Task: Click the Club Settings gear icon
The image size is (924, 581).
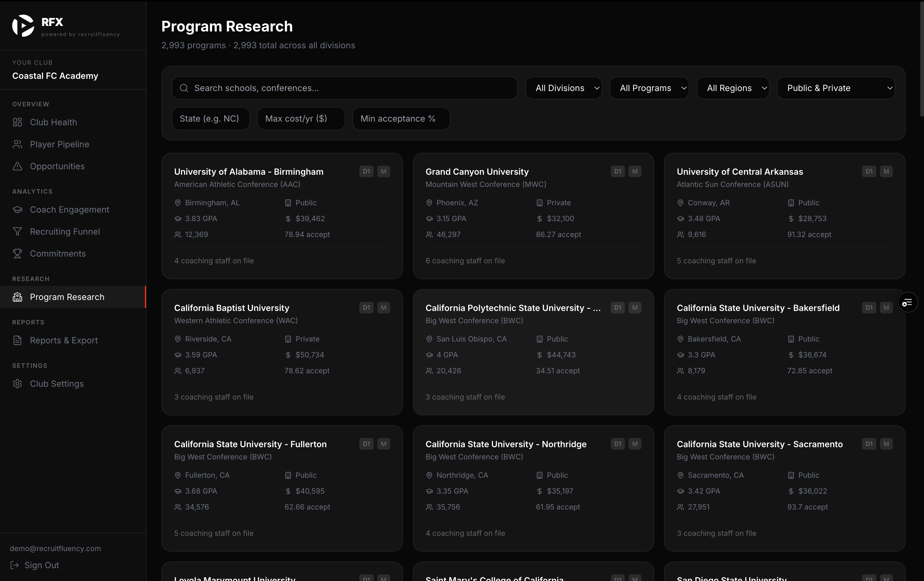Action: pyautogui.click(x=17, y=384)
